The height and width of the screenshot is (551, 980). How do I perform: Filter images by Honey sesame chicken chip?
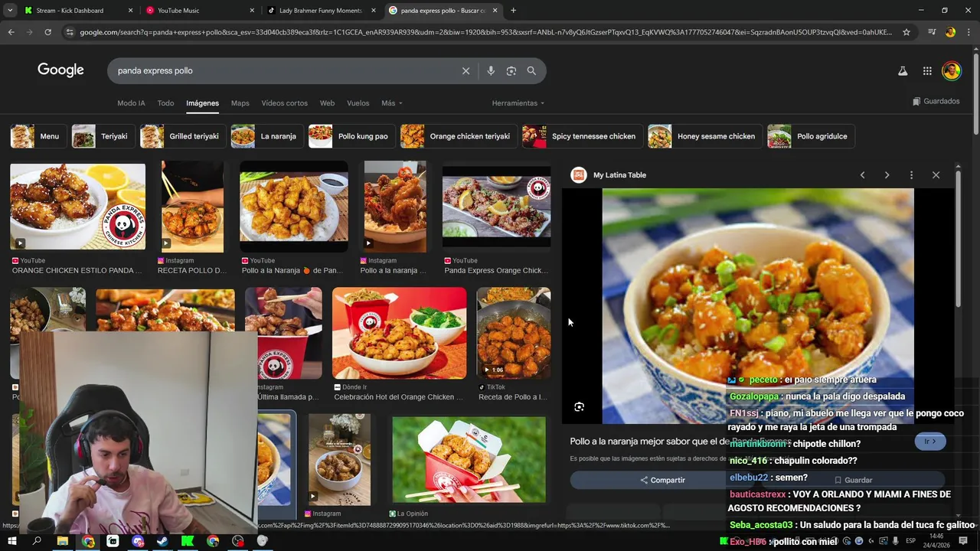704,136
